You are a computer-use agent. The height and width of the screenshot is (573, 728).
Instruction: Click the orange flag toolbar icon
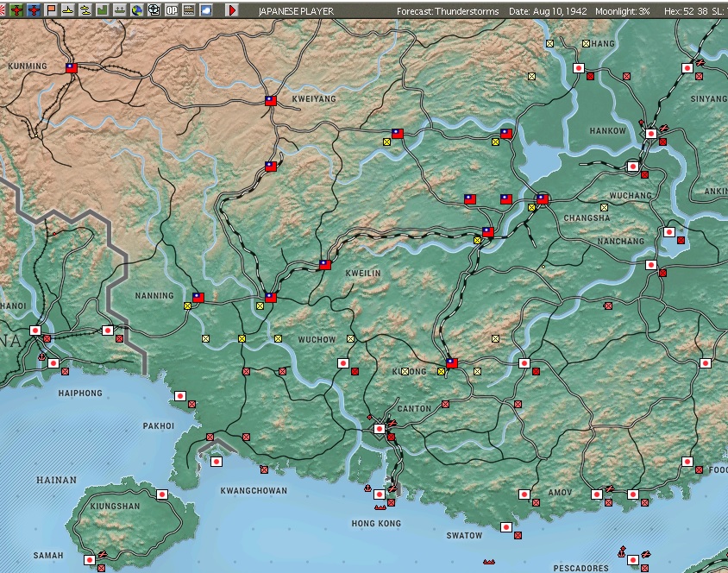pyautogui.click(x=51, y=9)
